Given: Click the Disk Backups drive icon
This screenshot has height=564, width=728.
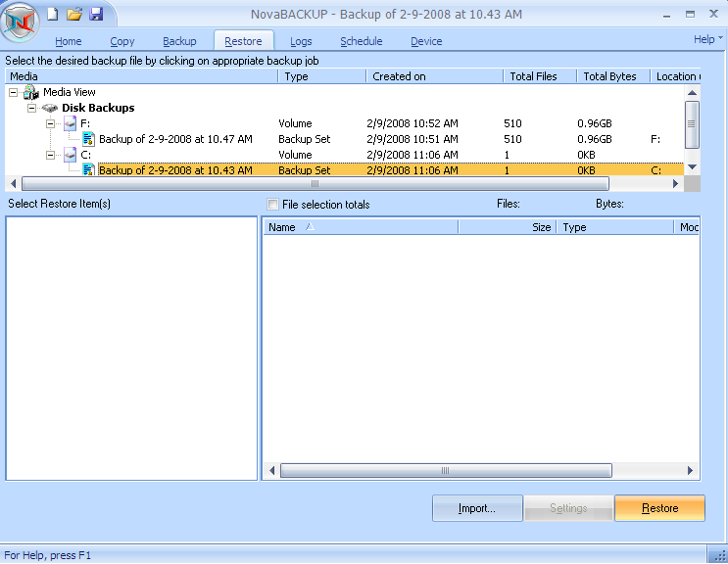Looking at the screenshot, I should point(50,108).
